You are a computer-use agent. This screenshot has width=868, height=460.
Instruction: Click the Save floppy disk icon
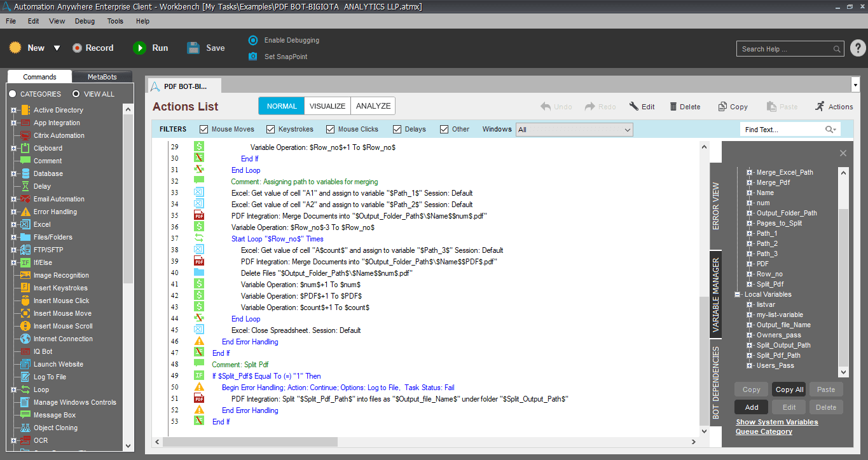click(x=193, y=48)
